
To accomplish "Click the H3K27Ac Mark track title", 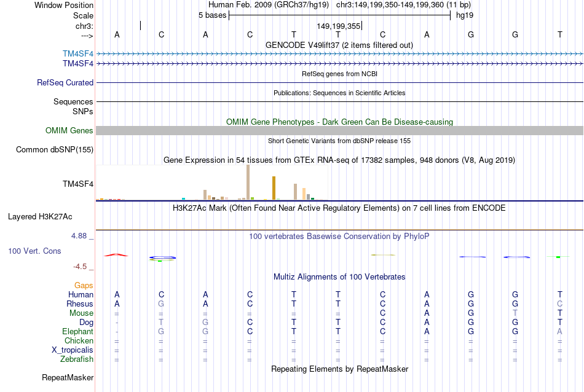I will tap(339, 208).
